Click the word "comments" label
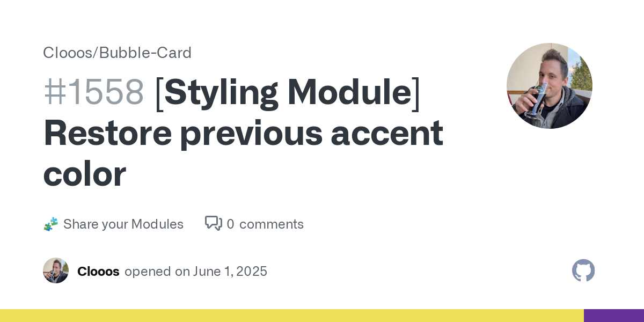The width and height of the screenshot is (644, 322). 272,224
